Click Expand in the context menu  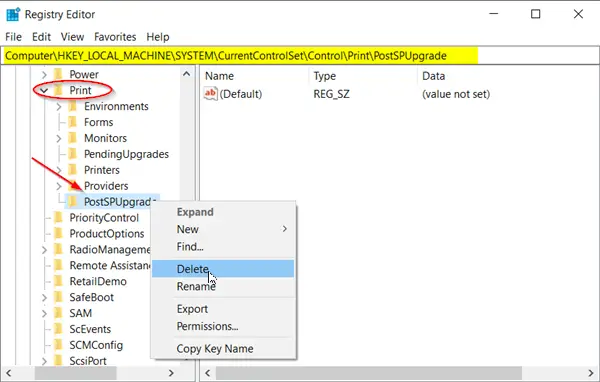click(x=223, y=212)
